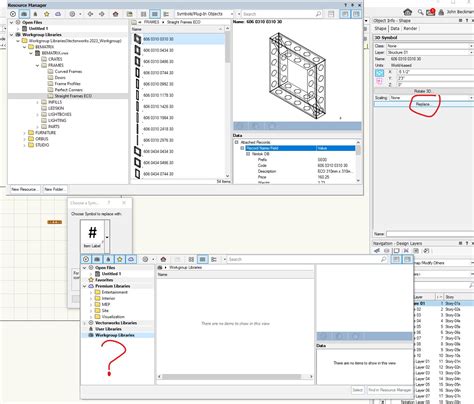Click the circular arrow icon in Resource Manager toolbar
This screenshot has height=404, width=474.
(13, 14)
